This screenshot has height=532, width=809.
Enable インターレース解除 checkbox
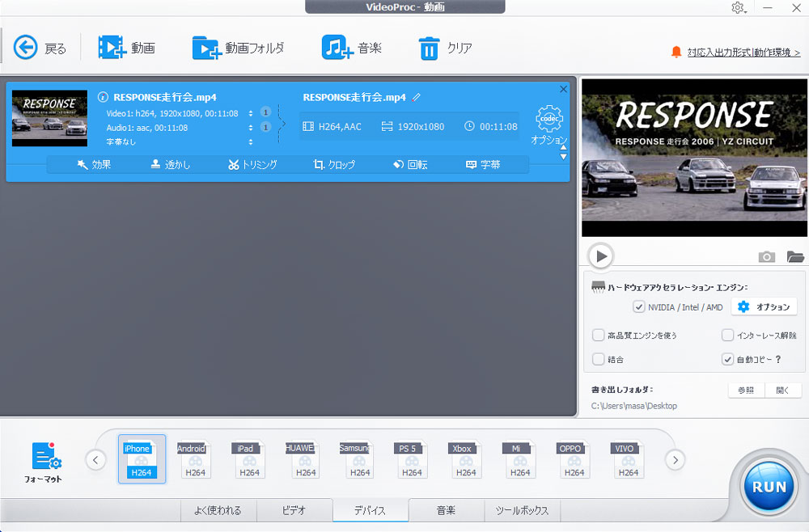tap(727, 335)
